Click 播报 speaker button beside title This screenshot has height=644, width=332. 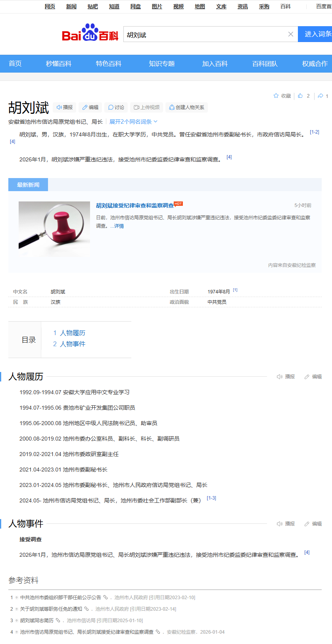coord(64,107)
